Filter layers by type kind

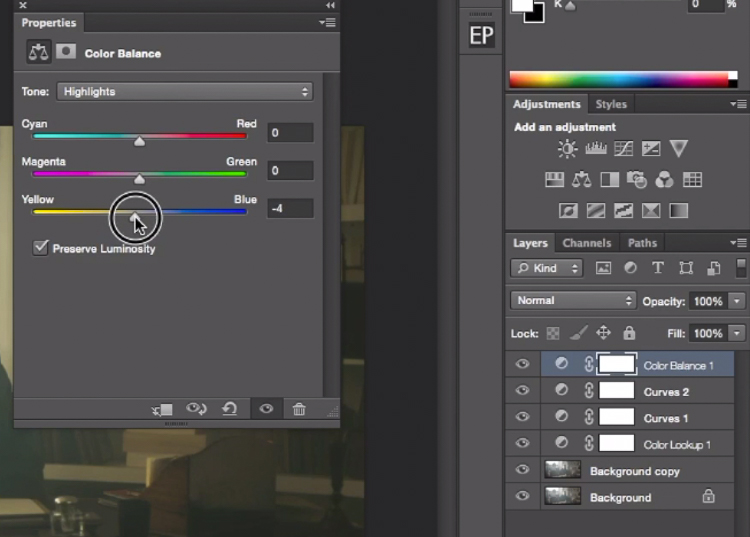(x=658, y=268)
